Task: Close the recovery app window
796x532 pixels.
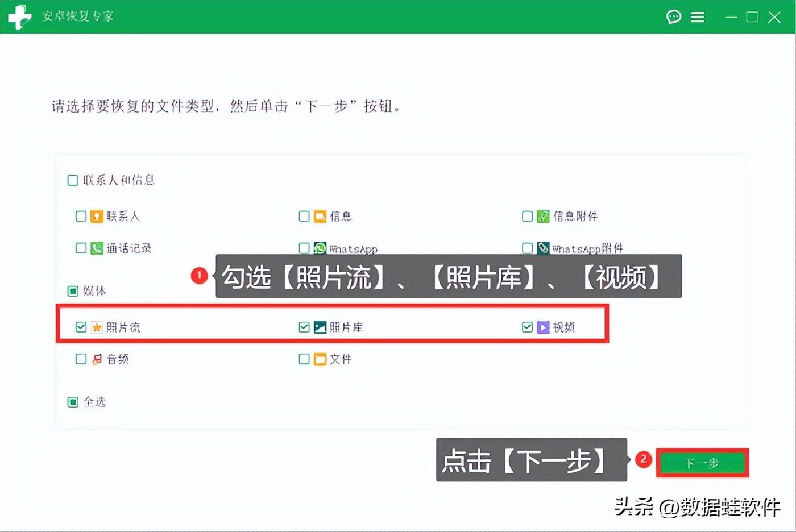Action: tap(774, 17)
